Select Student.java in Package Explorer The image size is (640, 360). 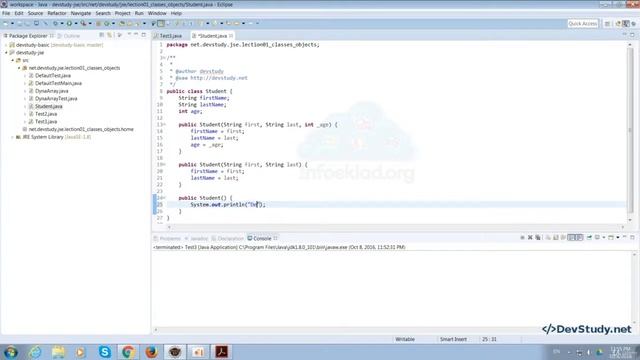(x=49, y=106)
